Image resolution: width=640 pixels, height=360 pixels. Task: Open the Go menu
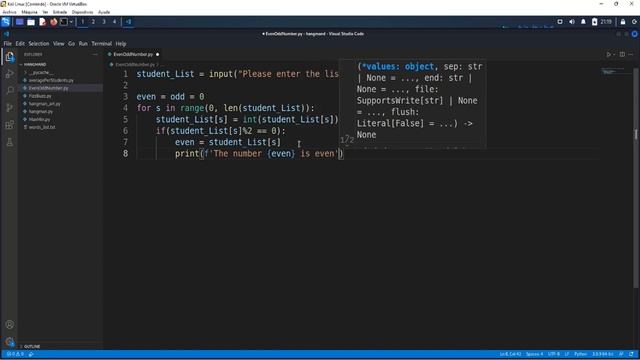[x=71, y=44]
